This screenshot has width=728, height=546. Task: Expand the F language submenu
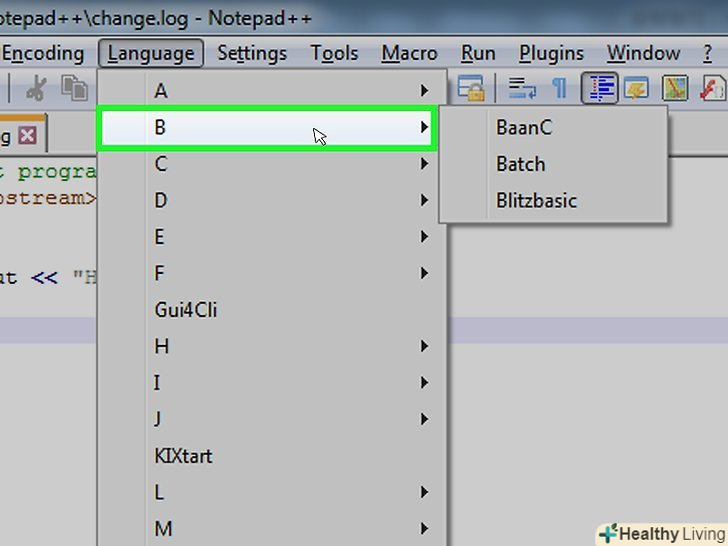click(272, 273)
